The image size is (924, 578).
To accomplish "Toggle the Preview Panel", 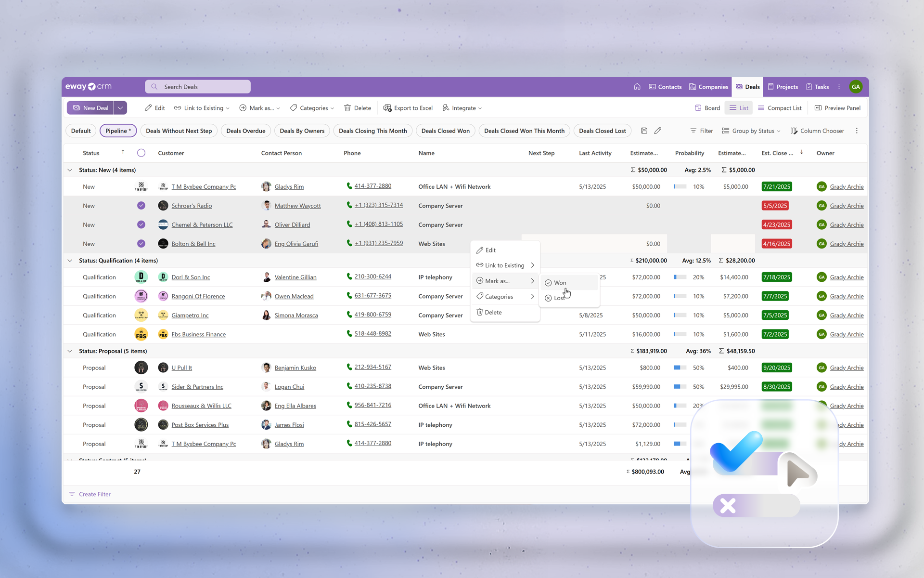I will point(837,108).
